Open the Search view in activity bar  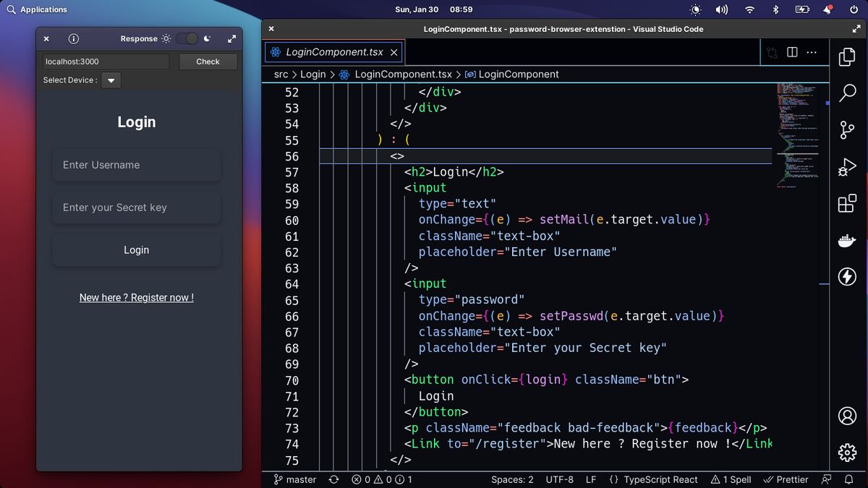point(847,93)
